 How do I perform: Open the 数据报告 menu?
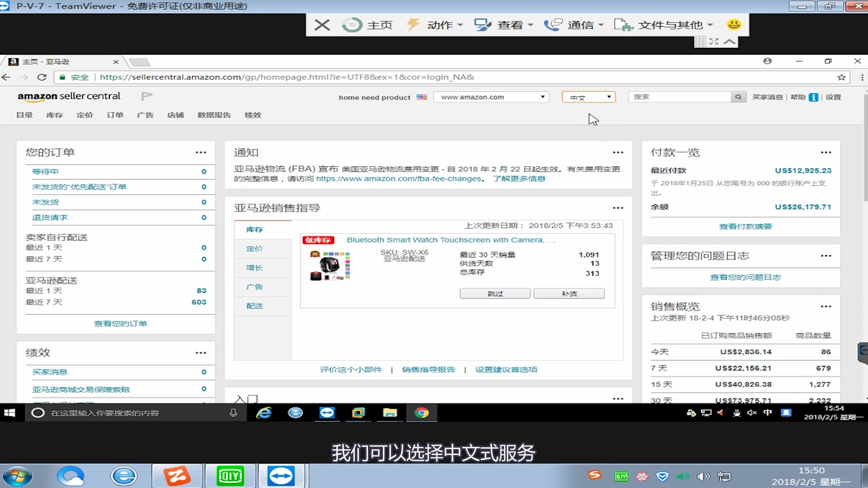tap(214, 115)
